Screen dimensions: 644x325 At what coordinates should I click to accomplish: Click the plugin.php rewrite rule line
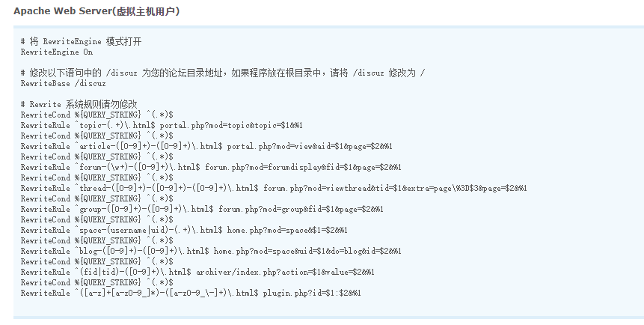[191, 294]
